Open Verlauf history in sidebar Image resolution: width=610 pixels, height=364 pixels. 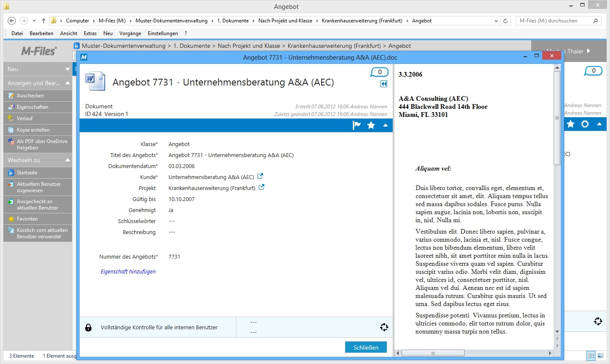[x=38, y=119]
